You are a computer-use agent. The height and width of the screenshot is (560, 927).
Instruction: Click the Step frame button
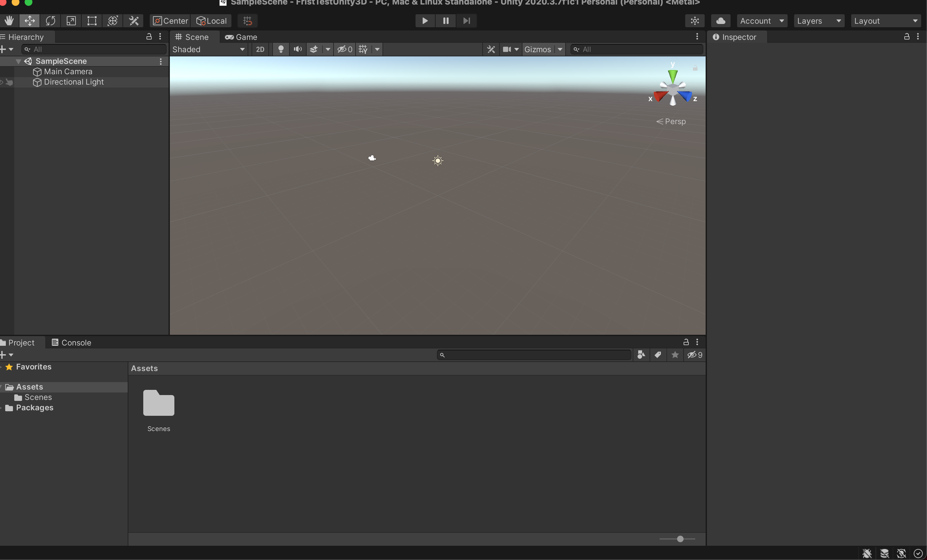pos(466,21)
